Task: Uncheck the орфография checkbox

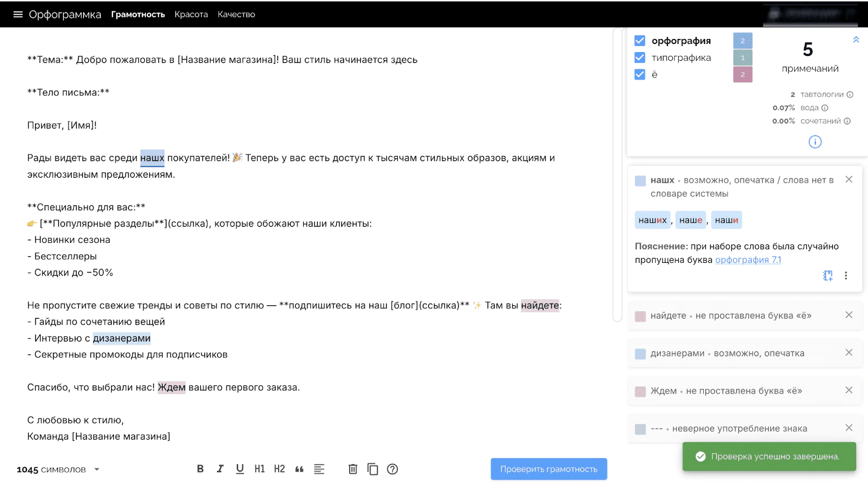Action: coord(640,41)
